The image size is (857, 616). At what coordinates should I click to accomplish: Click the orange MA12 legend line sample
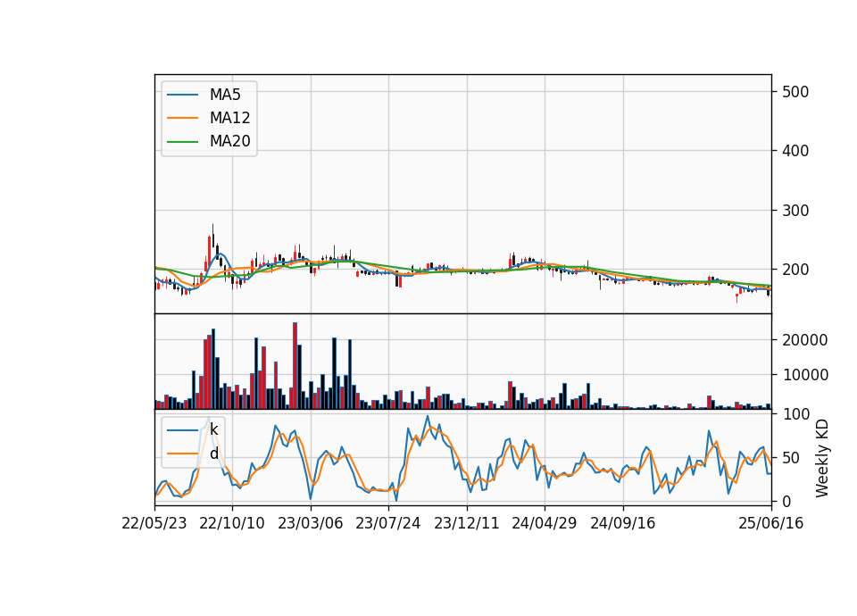click(x=182, y=118)
